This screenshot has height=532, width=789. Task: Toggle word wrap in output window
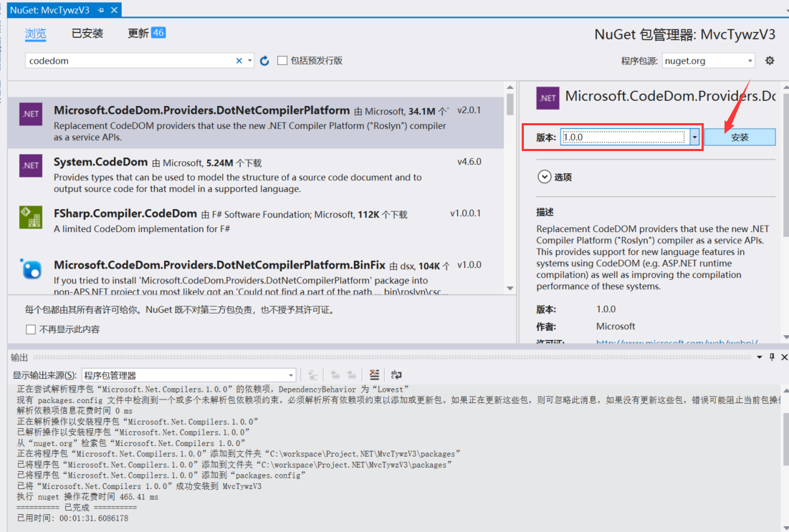click(x=396, y=374)
